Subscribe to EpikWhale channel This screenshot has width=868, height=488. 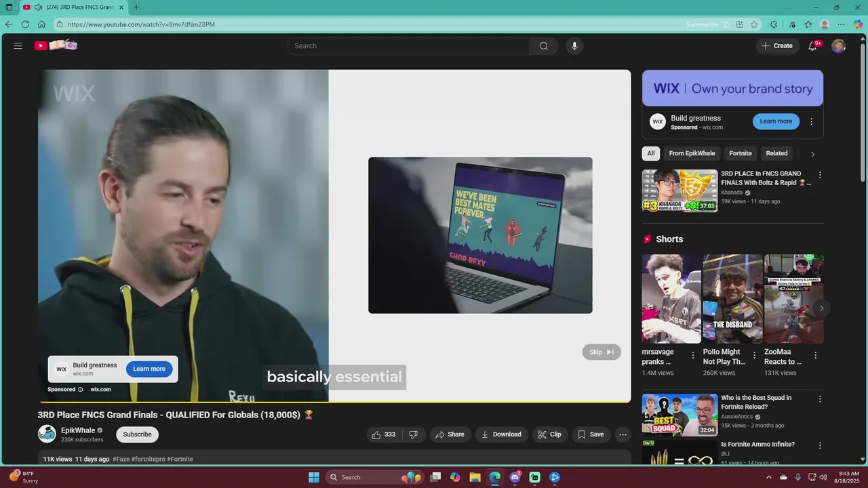click(x=137, y=434)
